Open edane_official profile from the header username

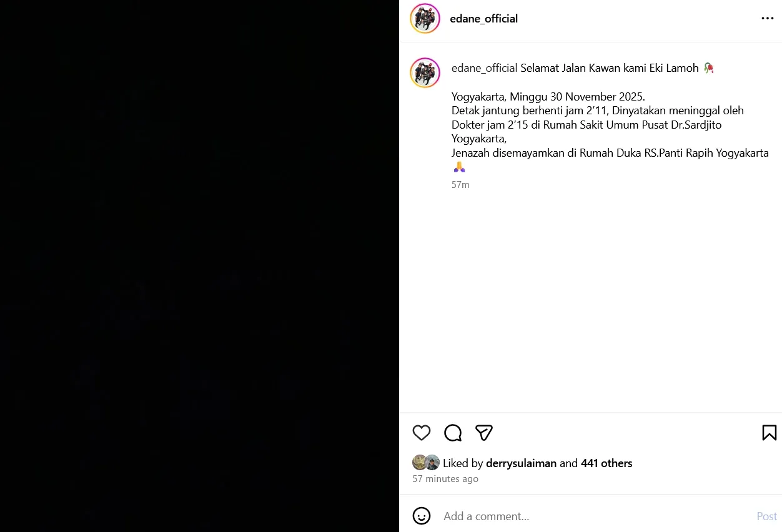tap(484, 19)
